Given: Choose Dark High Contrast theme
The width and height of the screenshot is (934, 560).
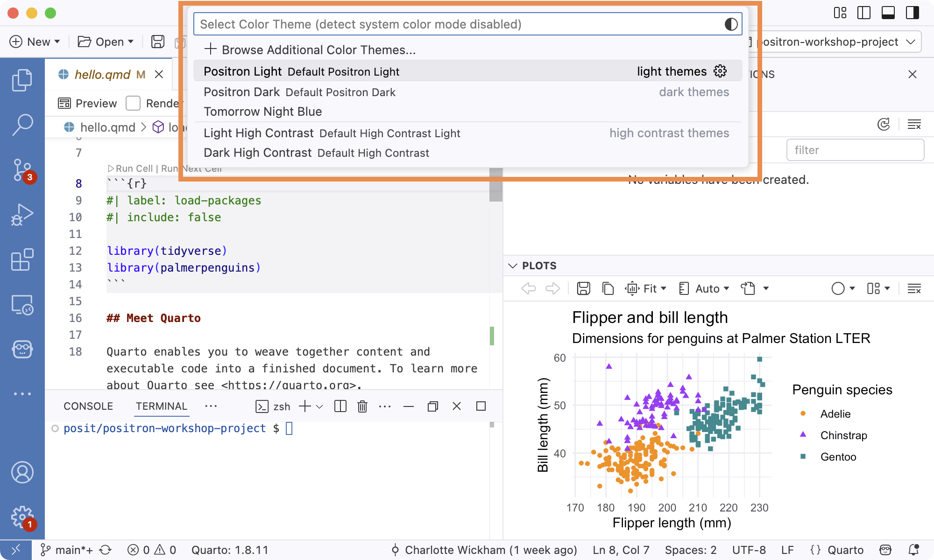Looking at the screenshot, I should (467, 153).
